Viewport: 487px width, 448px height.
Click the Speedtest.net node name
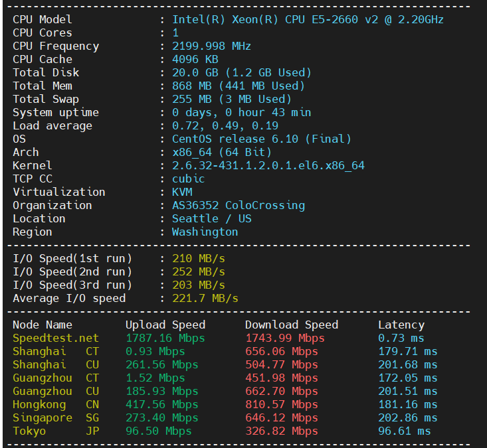click(56, 338)
